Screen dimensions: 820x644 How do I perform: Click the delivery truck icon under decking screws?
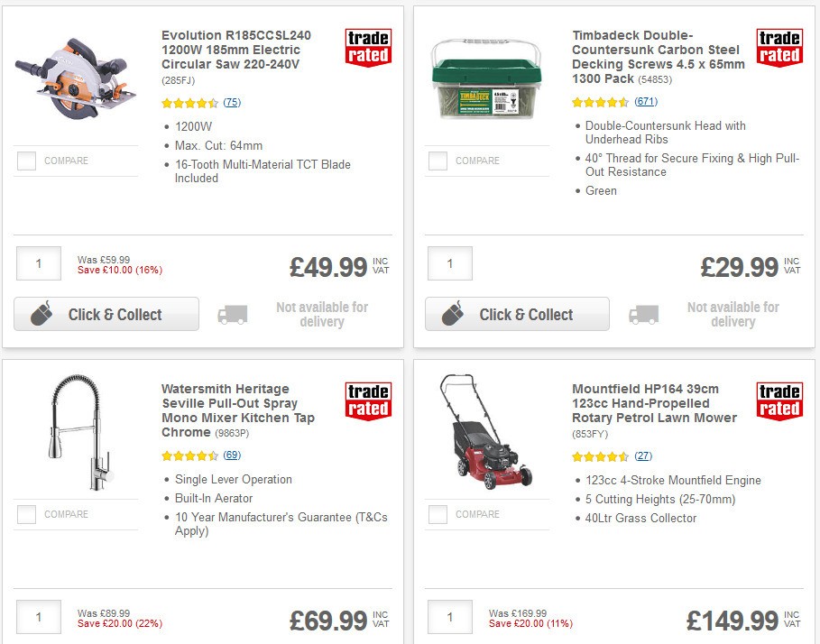pos(645,313)
